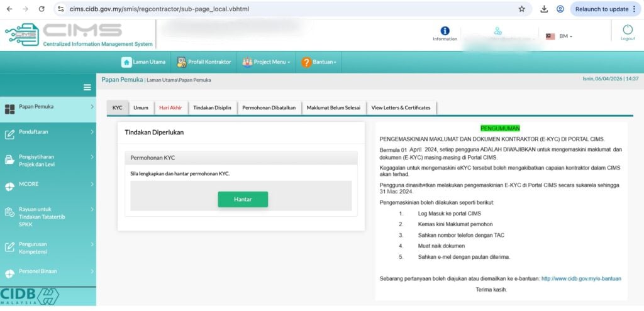Open the blurred user account menu
The height and width of the screenshot is (311, 644).
(x=499, y=35)
